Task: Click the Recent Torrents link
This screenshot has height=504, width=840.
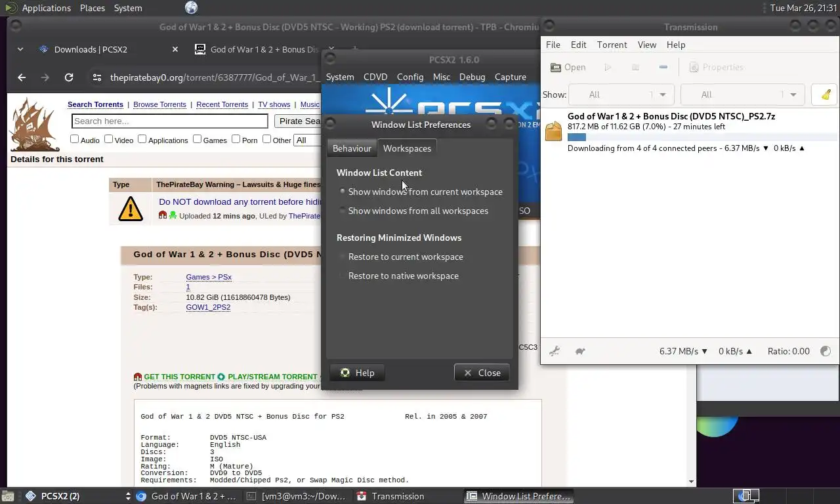Action: point(222,104)
